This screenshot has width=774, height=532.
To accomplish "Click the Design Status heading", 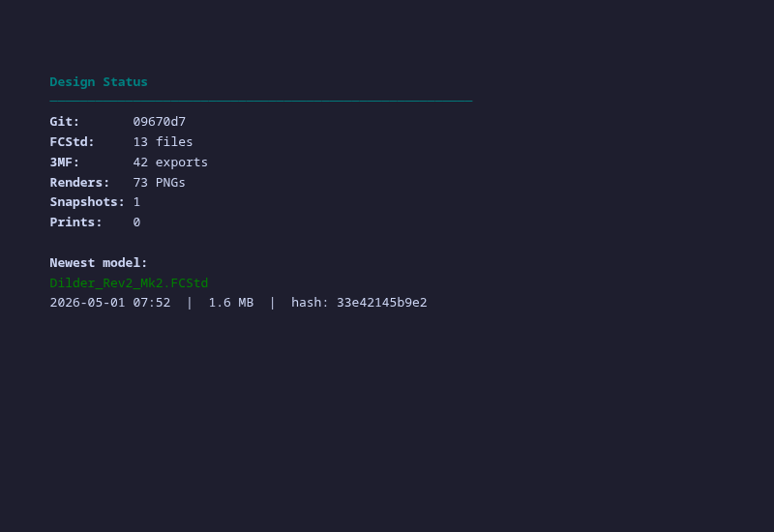I will tap(99, 82).
